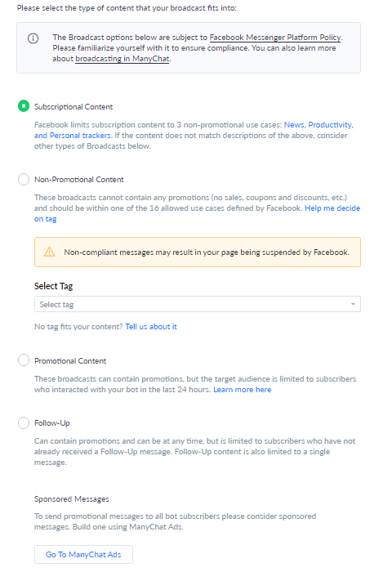Image resolution: width=392 pixels, height=572 pixels.
Task: Select the Non-Promotional Content radio button
Action: click(24, 179)
